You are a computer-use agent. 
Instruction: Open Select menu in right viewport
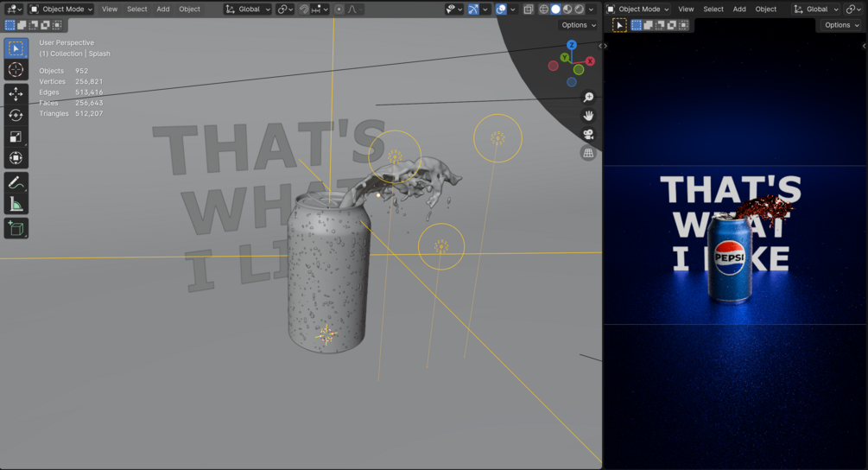point(713,9)
